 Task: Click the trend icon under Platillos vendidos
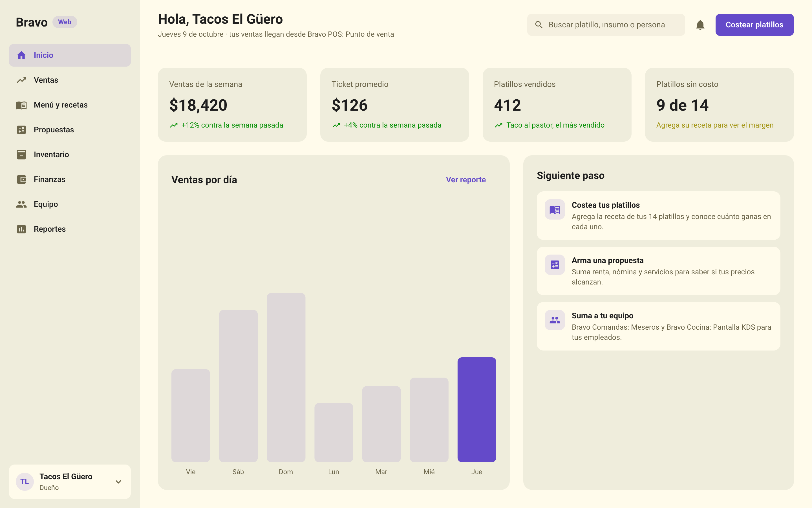click(498, 125)
